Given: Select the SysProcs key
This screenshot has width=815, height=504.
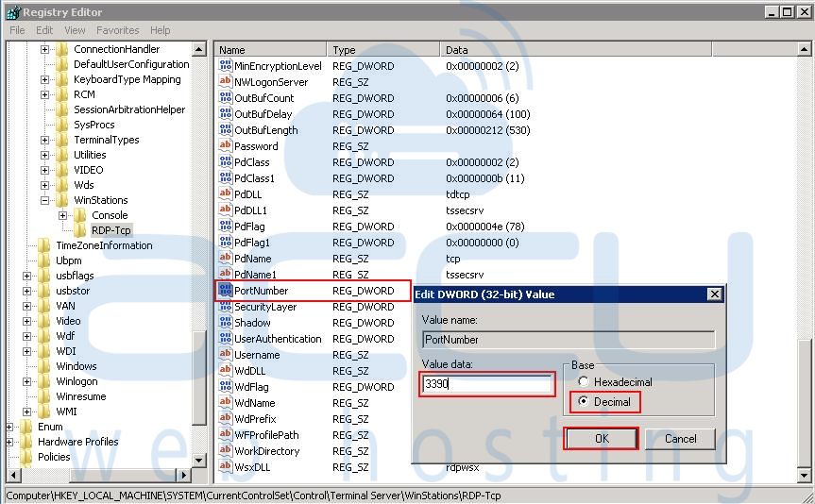Looking at the screenshot, I should 94,125.
